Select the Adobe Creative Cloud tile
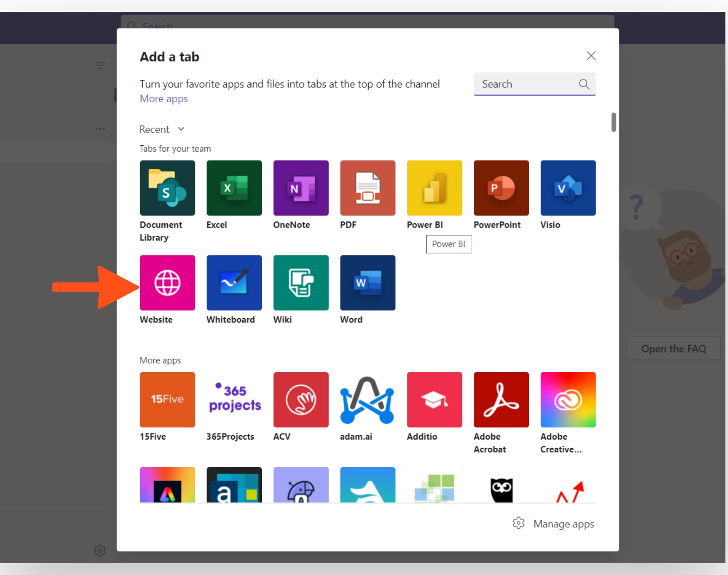728x575 pixels. click(568, 400)
